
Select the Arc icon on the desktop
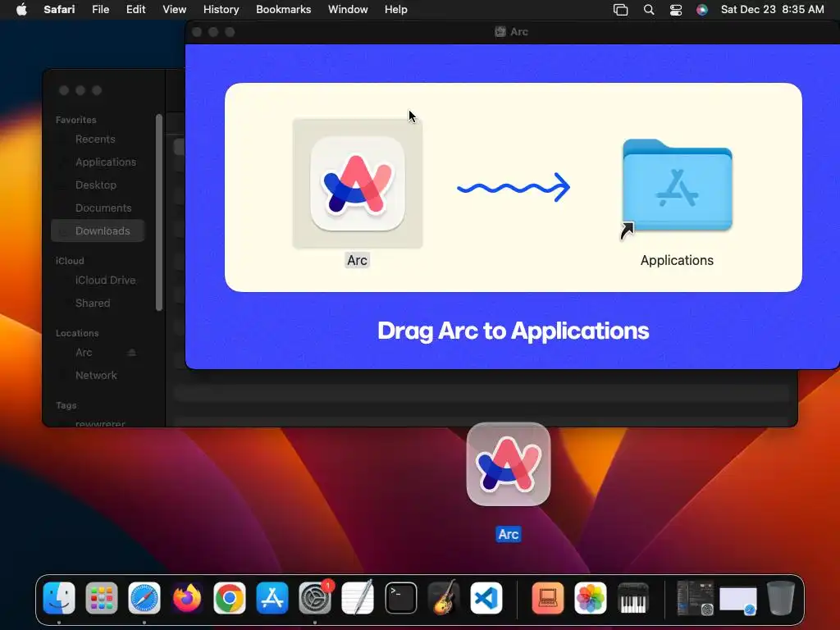(509, 464)
